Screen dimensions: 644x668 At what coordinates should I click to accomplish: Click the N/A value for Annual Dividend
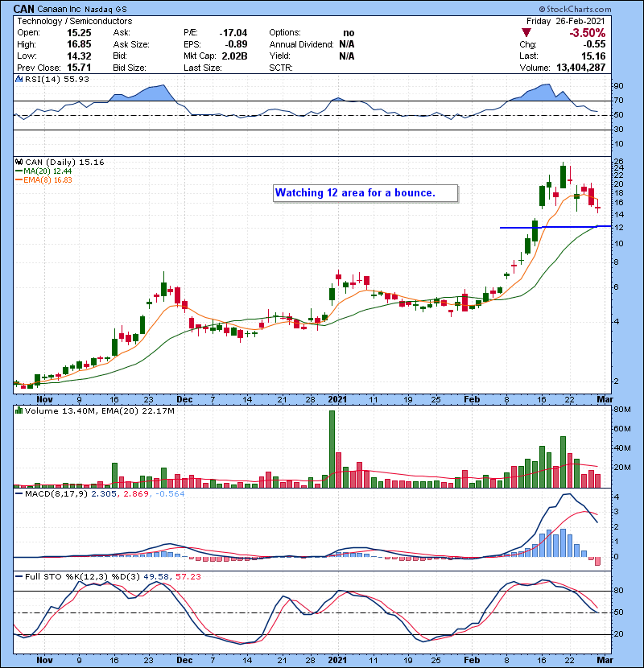346,44
